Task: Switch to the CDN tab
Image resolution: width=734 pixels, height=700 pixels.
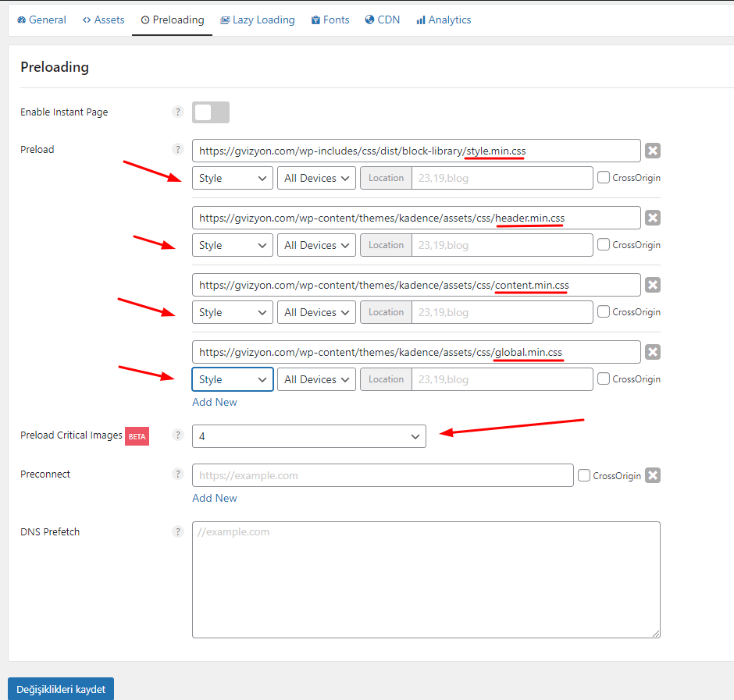Action: pyautogui.click(x=383, y=20)
